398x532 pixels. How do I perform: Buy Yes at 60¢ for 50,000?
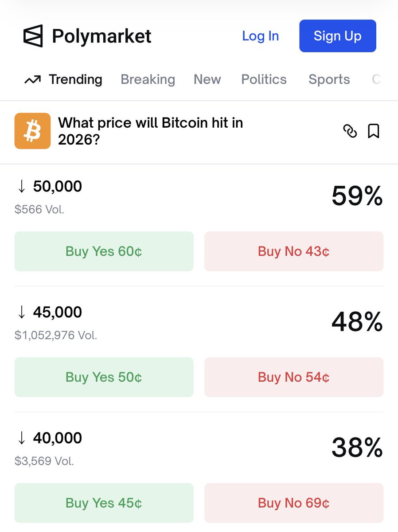click(x=104, y=251)
